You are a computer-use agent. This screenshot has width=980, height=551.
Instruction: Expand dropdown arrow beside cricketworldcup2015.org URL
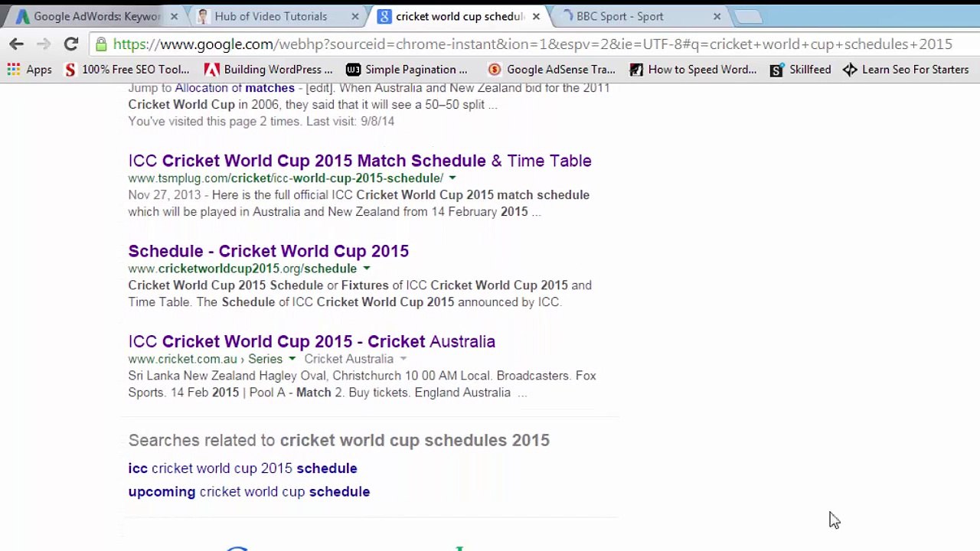point(367,269)
